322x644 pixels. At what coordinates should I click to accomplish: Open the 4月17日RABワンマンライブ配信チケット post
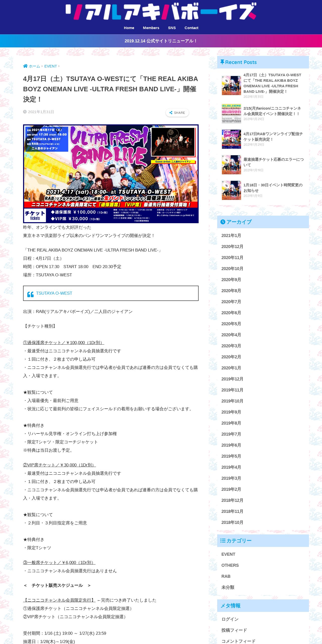pyautogui.click(x=273, y=136)
